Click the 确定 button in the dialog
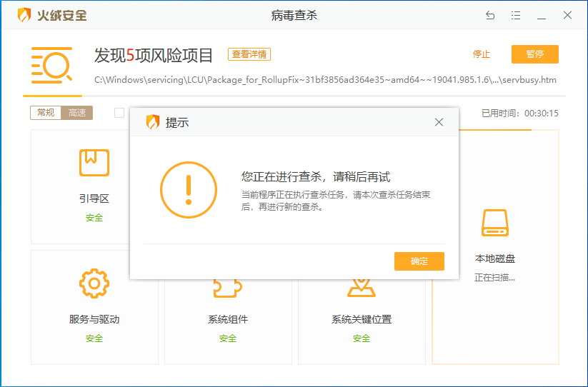The width and height of the screenshot is (588, 387). point(419,261)
